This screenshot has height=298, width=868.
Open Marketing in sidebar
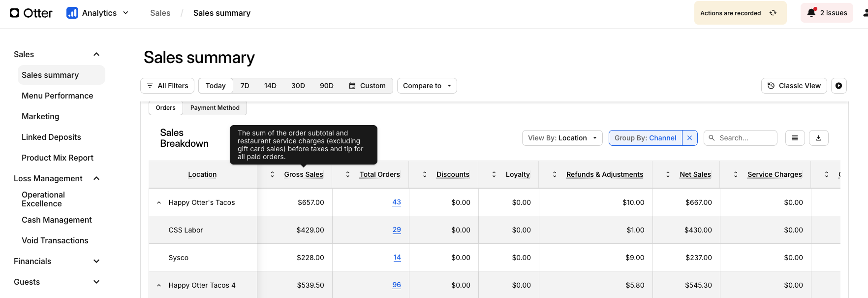click(x=40, y=116)
